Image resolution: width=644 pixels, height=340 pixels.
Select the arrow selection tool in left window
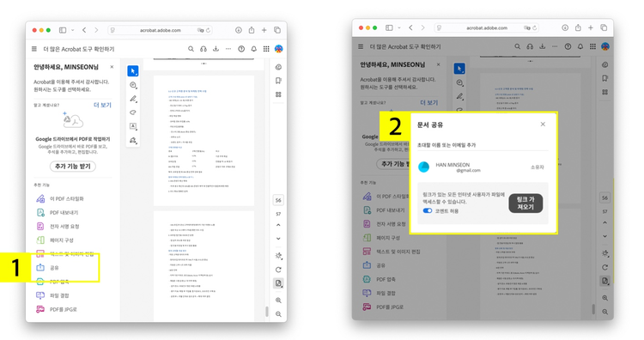pyautogui.click(x=132, y=71)
